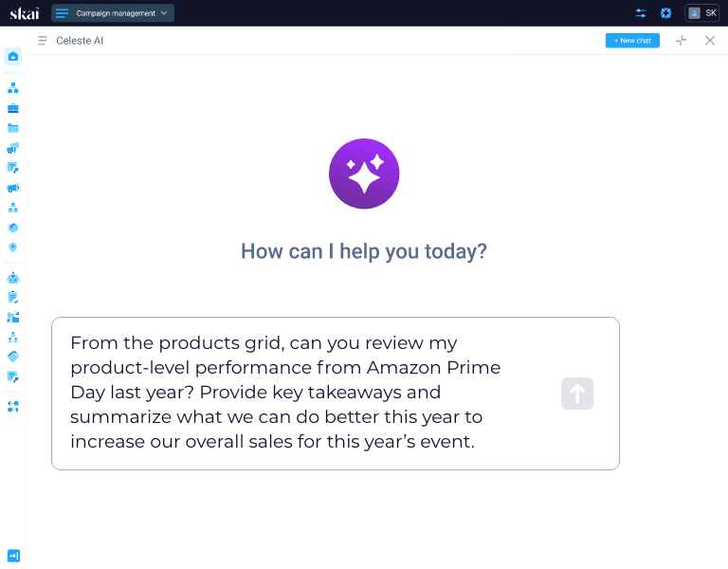The width and height of the screenshot is (728, 569).
Task: Select the location pin sidebar icon
Action: [13, 248]
